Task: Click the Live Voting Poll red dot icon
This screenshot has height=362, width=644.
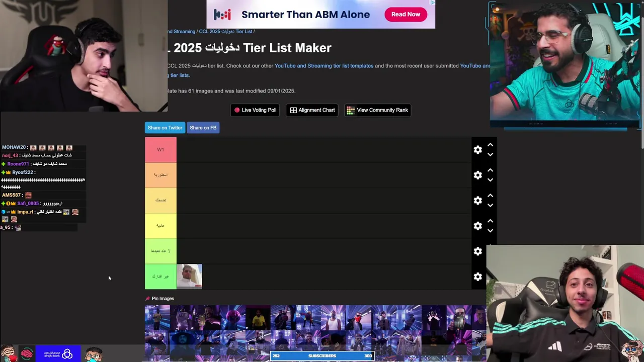Action: 237,110
